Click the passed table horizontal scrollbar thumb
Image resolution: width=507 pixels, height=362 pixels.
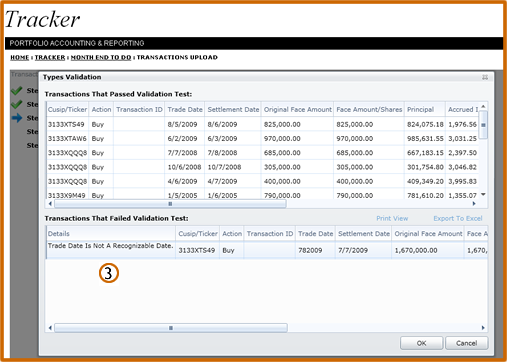tap(170, 203)
